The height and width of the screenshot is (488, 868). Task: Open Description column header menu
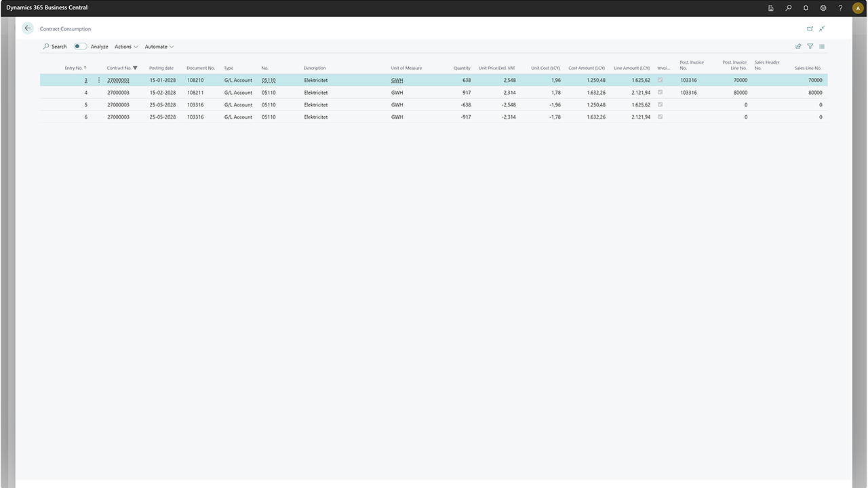(x=315, y=68)
